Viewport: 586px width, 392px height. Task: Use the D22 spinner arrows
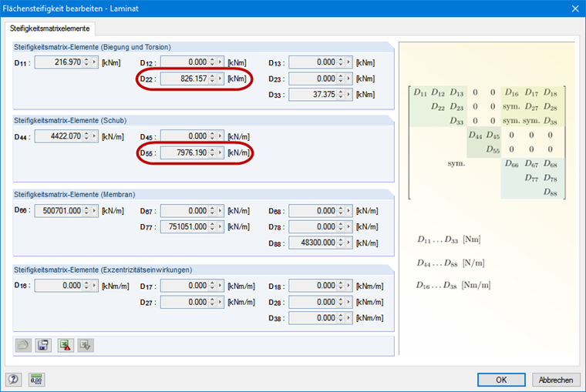pos(212,79)
